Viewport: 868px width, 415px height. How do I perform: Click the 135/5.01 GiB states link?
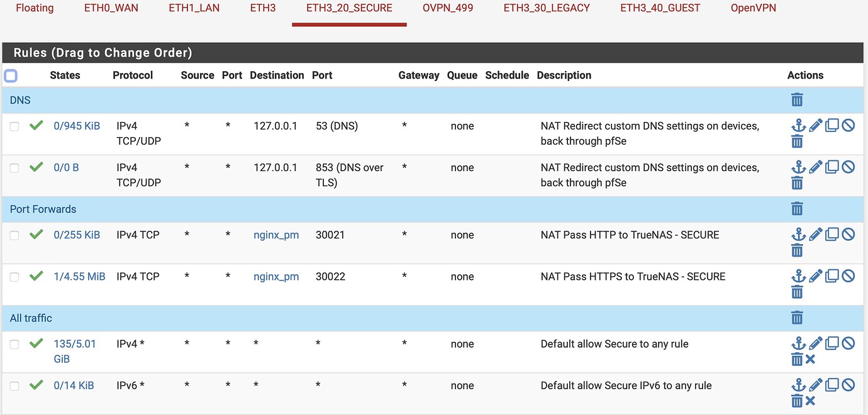(x=75, y=351)
